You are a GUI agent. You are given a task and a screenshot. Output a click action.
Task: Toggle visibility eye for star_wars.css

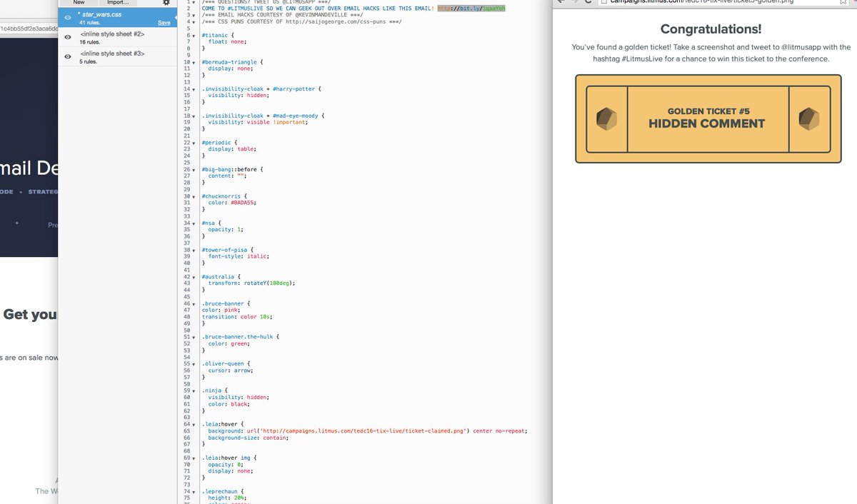click(68, 18)
